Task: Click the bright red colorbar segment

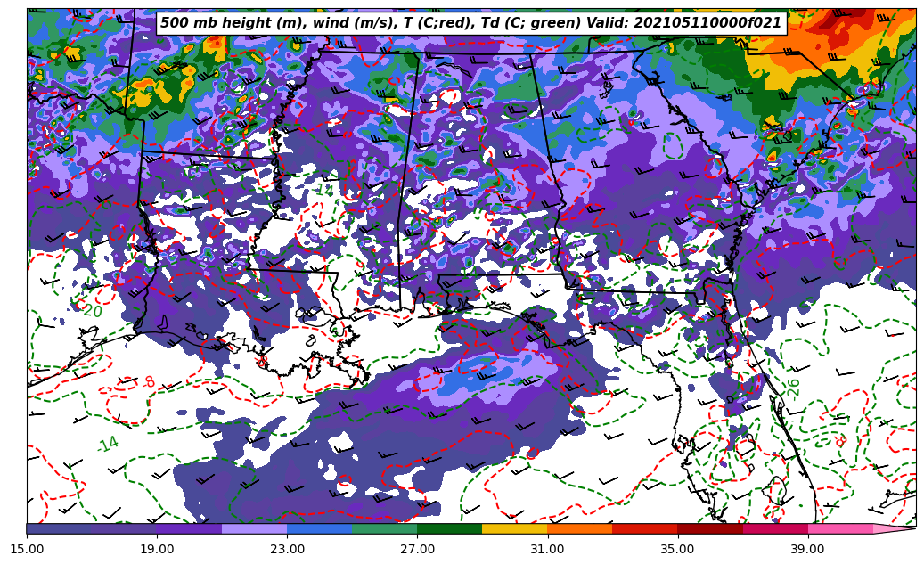Action: 644,528
